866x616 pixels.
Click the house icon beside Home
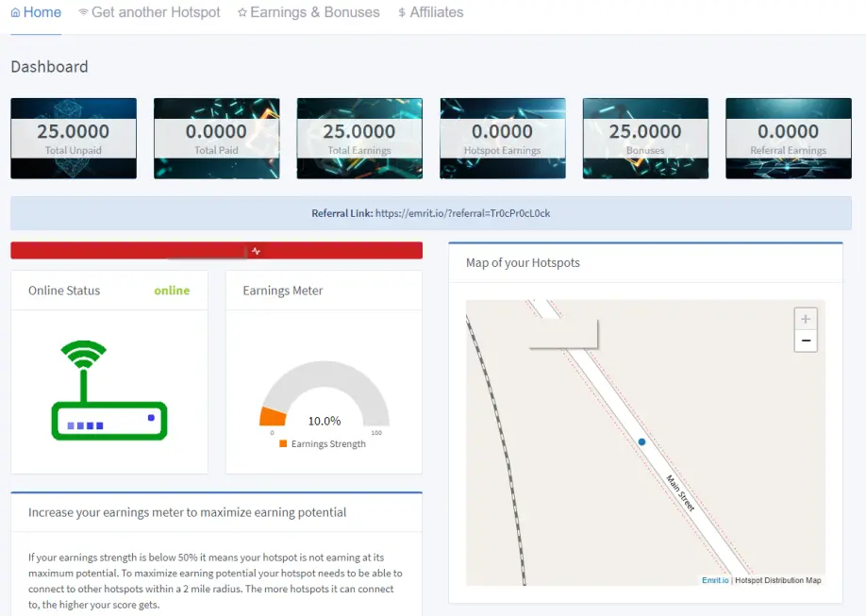[15, 12]
